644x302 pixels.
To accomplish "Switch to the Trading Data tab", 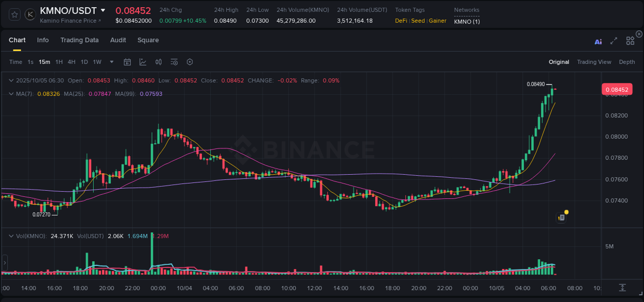I will (79, 40).
